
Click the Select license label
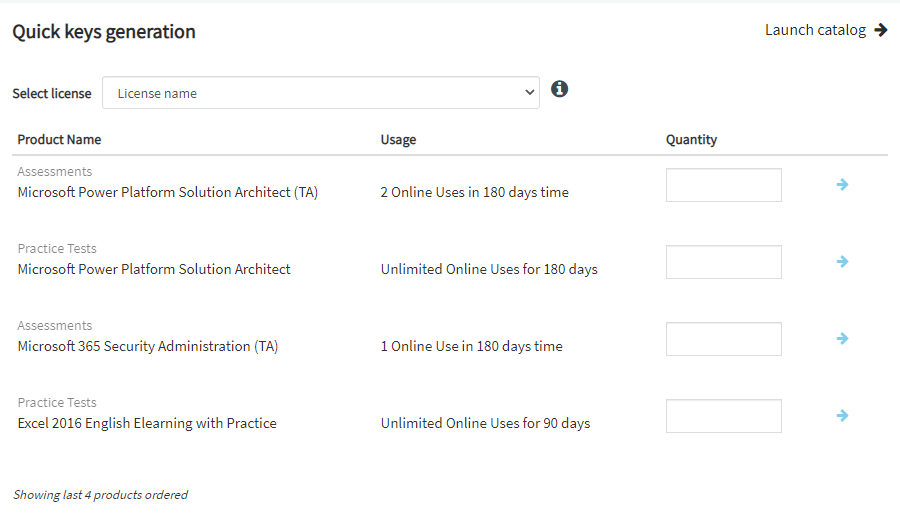[x=51, y=93]
